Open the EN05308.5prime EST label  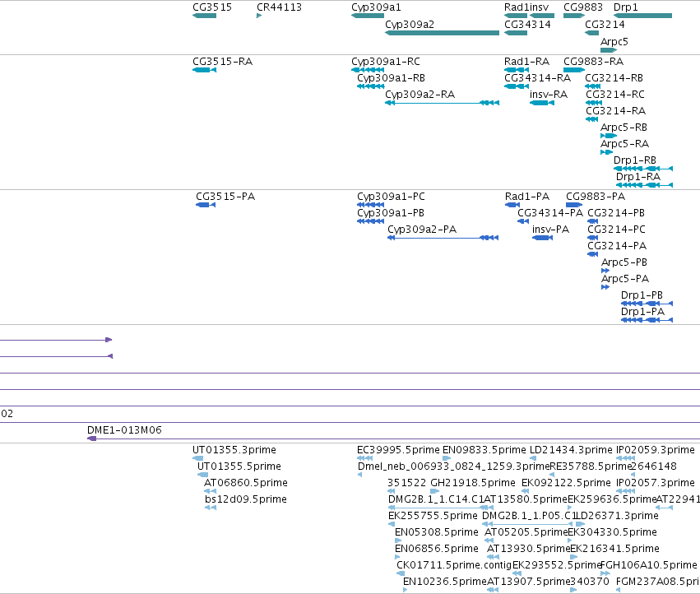click(x=436, y=532)
